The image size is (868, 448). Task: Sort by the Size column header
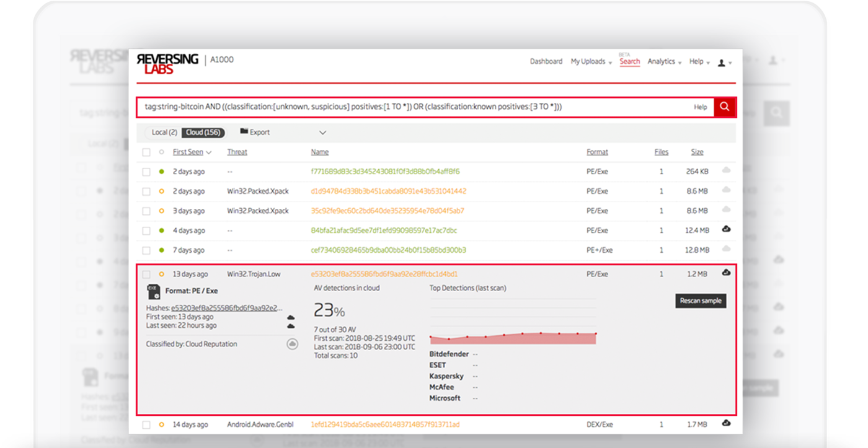point(697,152)
